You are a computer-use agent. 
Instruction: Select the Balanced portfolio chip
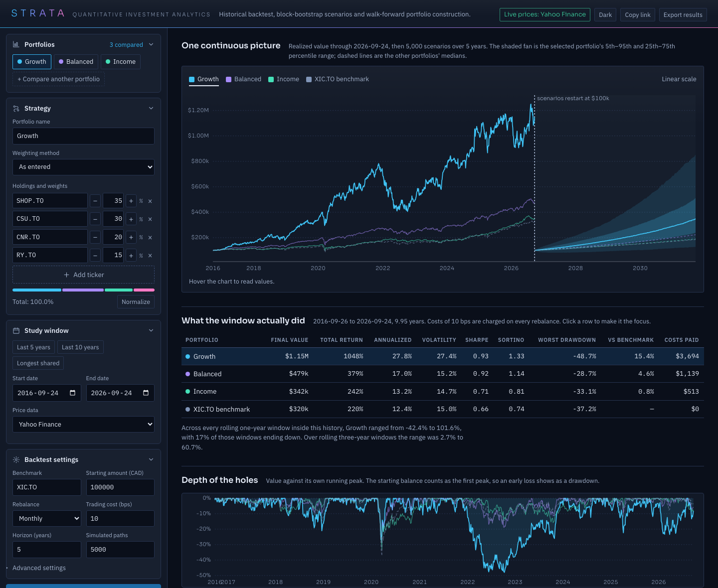coord(76,62)
